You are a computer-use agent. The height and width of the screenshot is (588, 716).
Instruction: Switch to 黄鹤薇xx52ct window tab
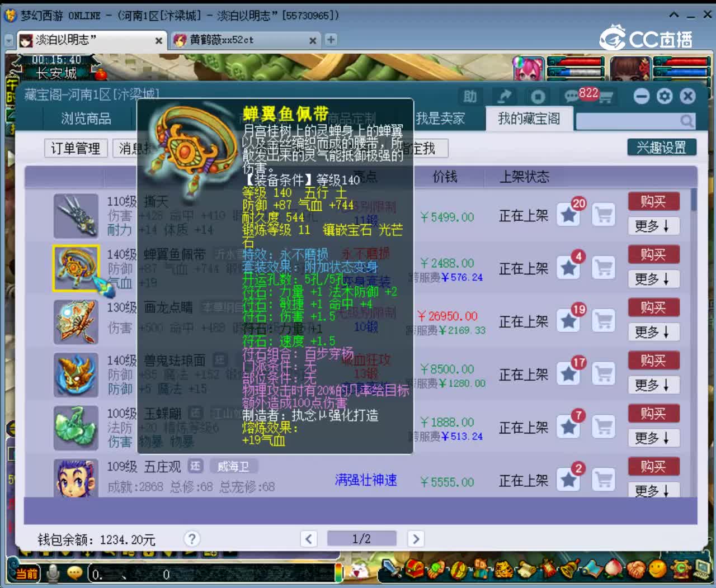pos(245,40)
